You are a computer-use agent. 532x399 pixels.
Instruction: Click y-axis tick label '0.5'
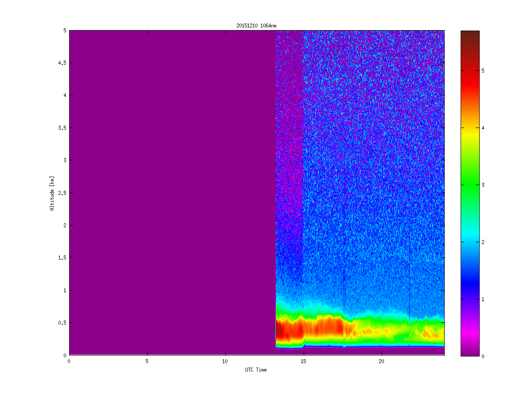62,323
